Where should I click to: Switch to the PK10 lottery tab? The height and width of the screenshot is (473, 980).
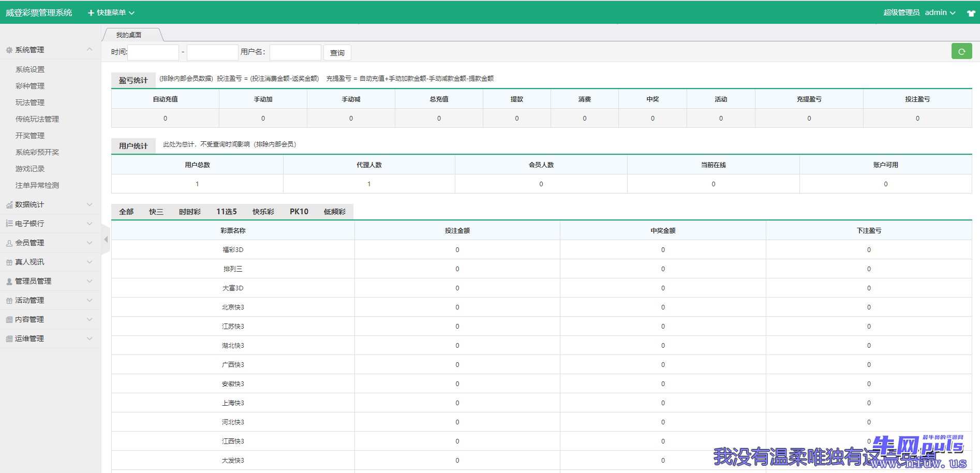click(299, 212)
